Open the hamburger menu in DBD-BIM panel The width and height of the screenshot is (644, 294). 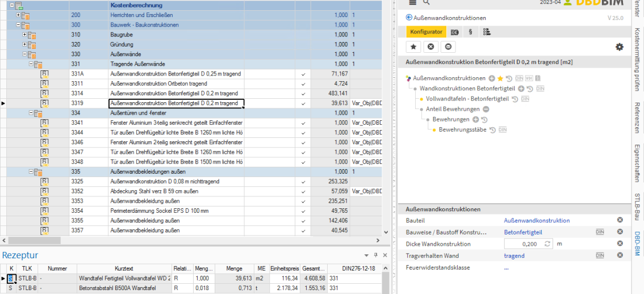[x=413, y=3]
